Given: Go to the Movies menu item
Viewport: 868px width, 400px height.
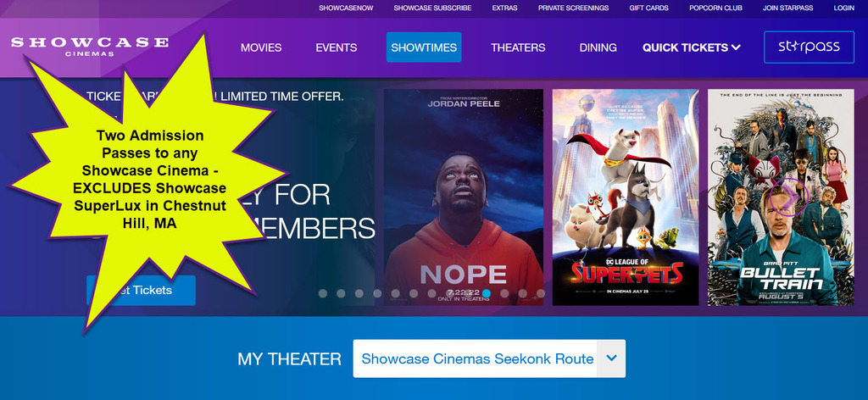Looking at the screenshot, I should coord(261,47).
